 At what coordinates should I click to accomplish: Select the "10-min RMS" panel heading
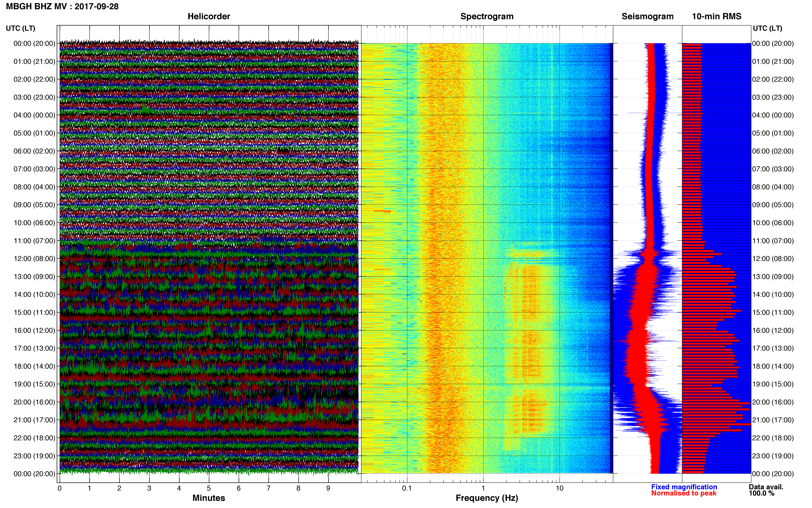(x=717, y=16)
